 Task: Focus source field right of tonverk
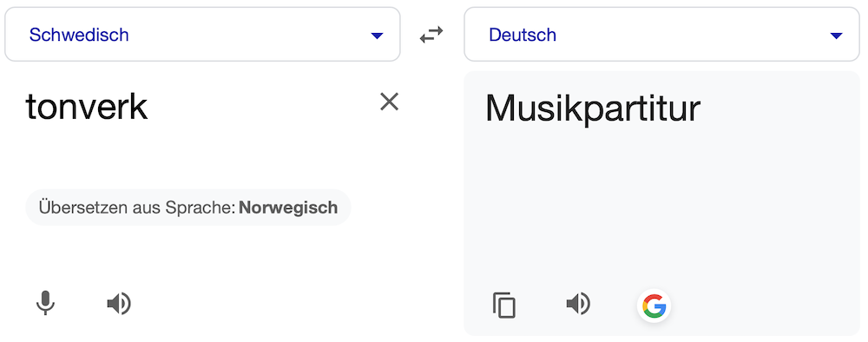tap(260, 108)
